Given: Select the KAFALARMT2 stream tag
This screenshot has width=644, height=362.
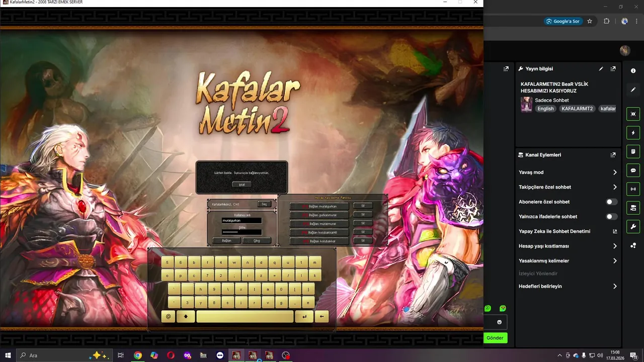Looking at the screenshot, I should click(577, 109).
